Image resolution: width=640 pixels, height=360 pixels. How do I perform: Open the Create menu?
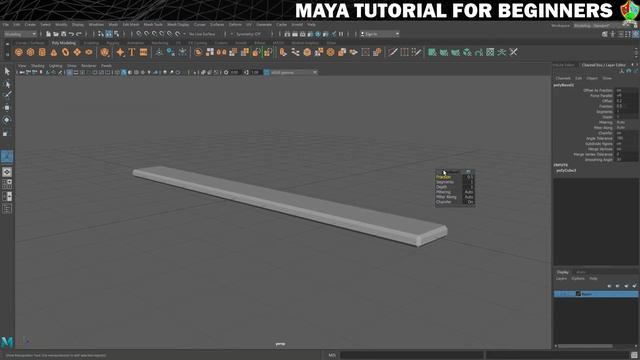coord(30,25)
